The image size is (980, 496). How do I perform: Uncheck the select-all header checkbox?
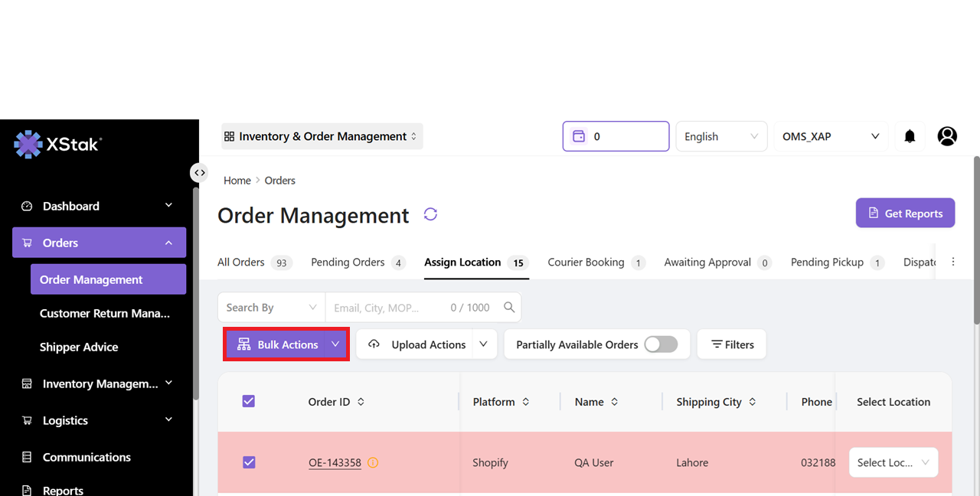click(x=249, y=401)
